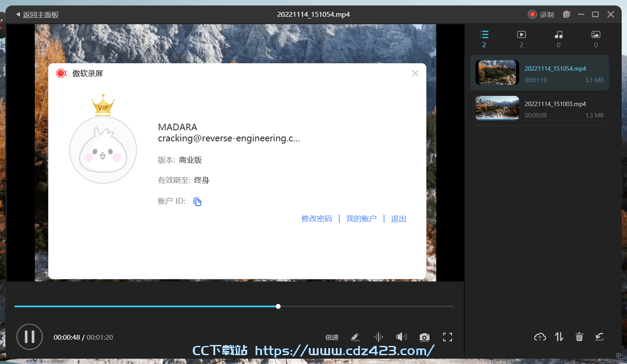Switch to the audio files tab
Screen dimensions: 627x364
[x=559, y=39]
